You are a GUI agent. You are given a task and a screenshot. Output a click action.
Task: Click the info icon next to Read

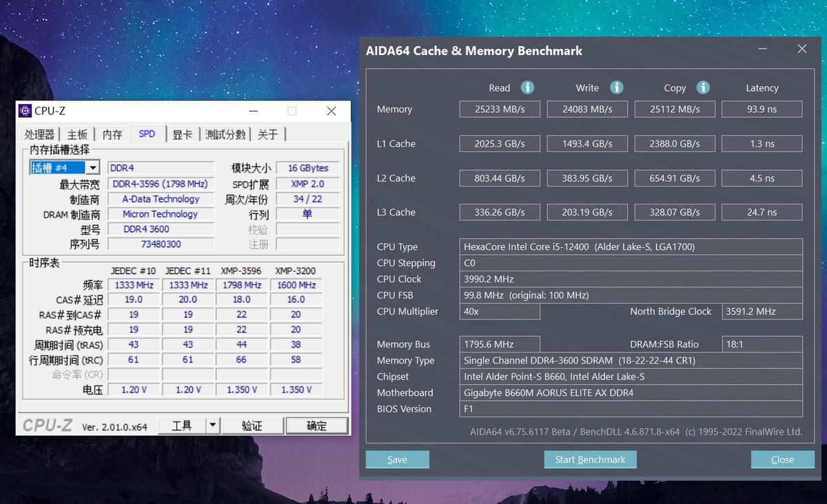pos(527,87)
